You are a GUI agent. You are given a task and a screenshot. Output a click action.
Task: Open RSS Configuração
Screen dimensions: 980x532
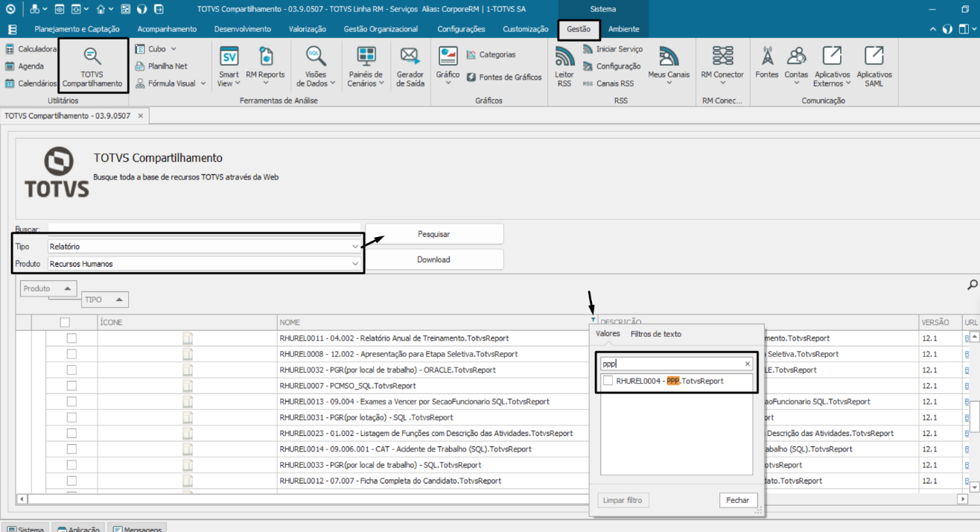click(611, 66)
